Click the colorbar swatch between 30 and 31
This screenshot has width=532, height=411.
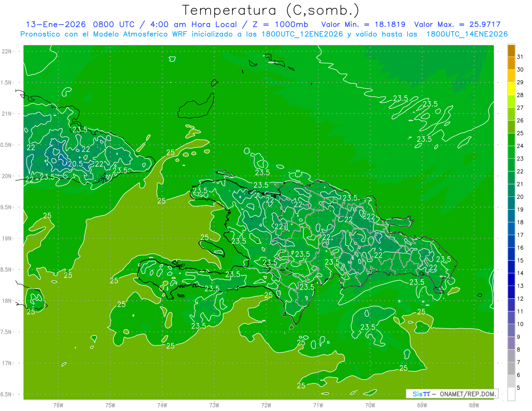(x=511, y=63)
